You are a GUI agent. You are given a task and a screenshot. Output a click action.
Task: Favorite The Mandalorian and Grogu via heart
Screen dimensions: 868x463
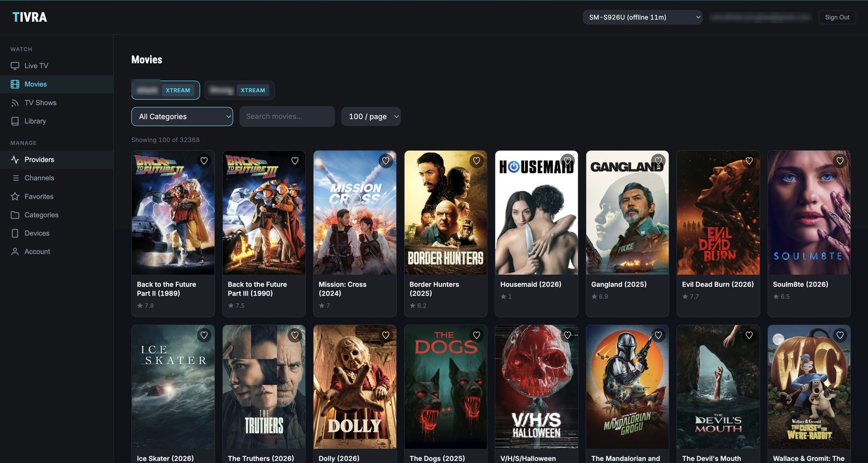tap(658, 336)
